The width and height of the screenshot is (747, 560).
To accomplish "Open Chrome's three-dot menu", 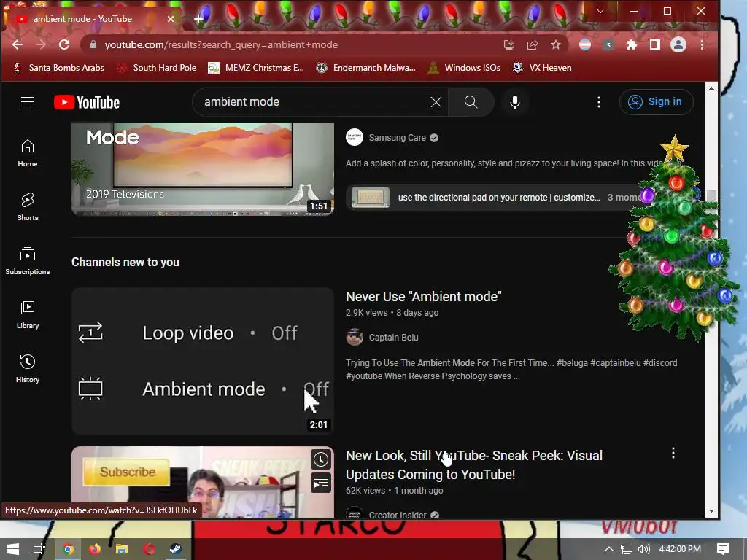I will point(702,44).
